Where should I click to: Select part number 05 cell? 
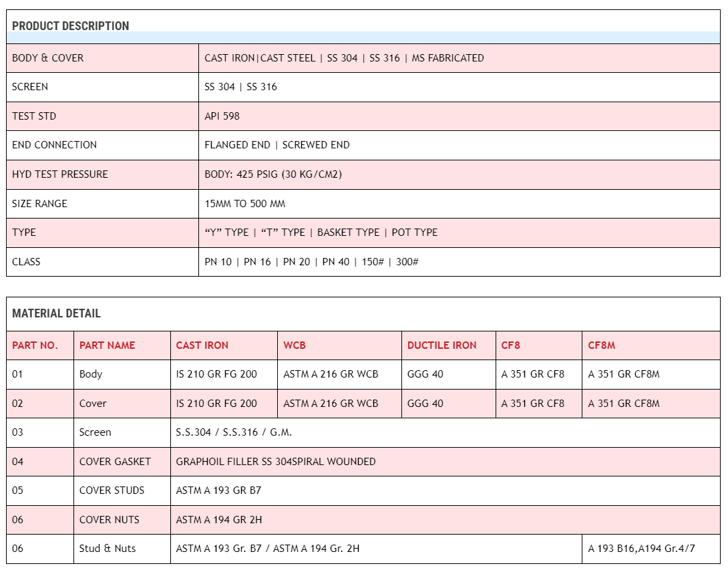[x=40, y=491]
